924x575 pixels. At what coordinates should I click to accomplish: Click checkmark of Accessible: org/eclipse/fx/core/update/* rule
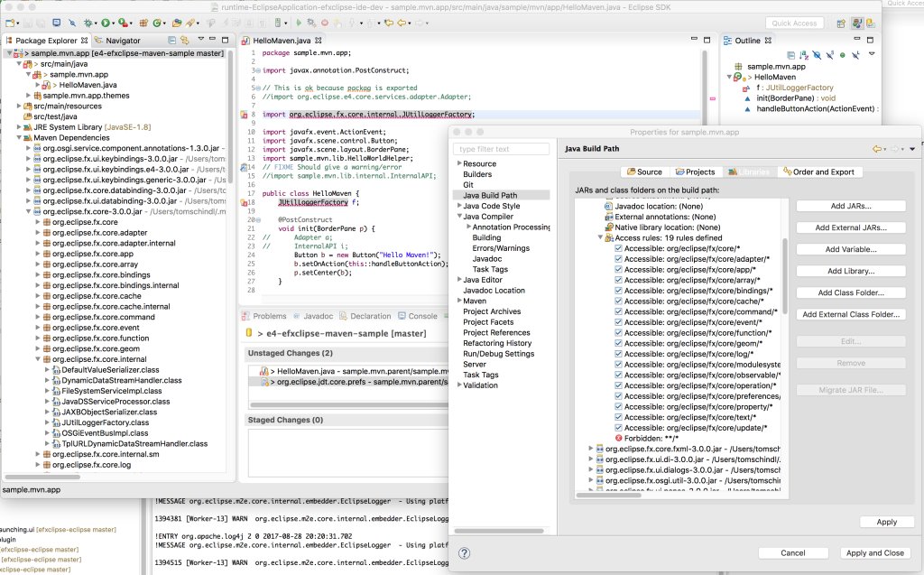pyautogui.click(x=618, y=428)
